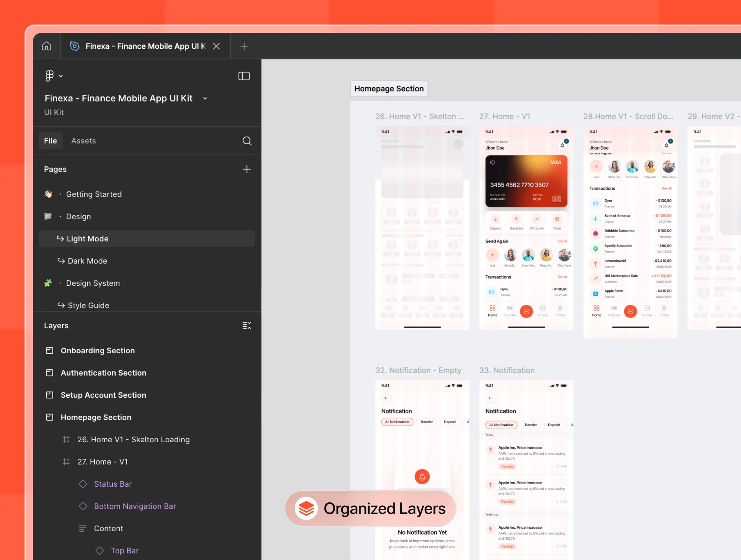This screenshot has height=560, width=741.
Task: Click the Deposit chip in frame 33
Action: 554,425
